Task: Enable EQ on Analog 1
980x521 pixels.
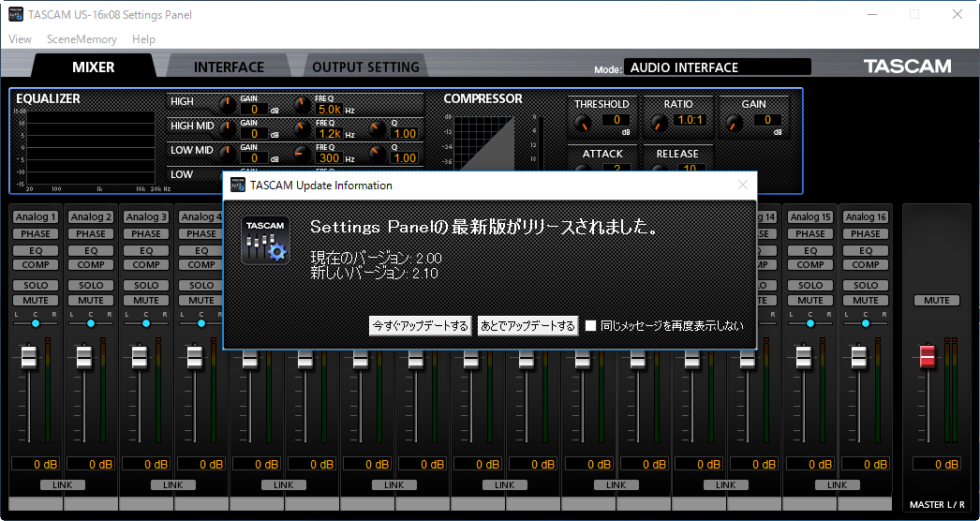Action: pyautogui.click(x=36, y=250)
